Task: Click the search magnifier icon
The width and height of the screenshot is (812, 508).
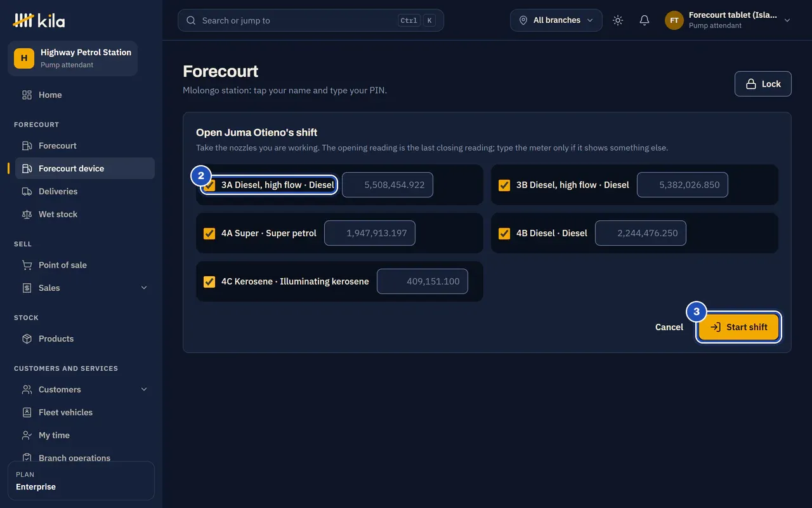Action: 191,20
